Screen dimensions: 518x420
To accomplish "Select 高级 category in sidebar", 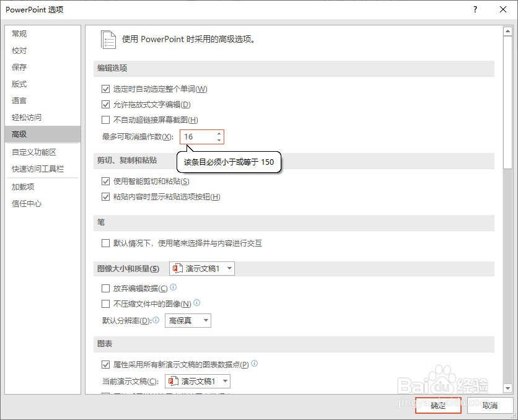I will 43,134.
